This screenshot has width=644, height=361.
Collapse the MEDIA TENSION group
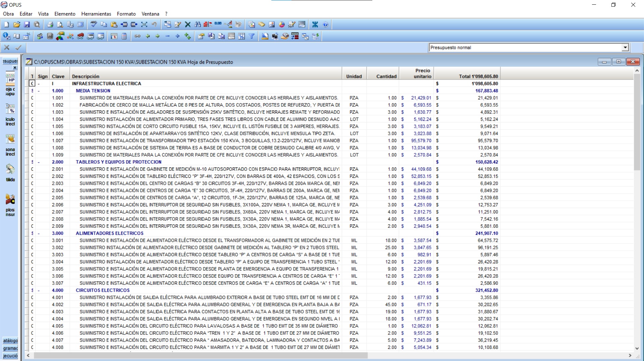click(x=39, y=91)
